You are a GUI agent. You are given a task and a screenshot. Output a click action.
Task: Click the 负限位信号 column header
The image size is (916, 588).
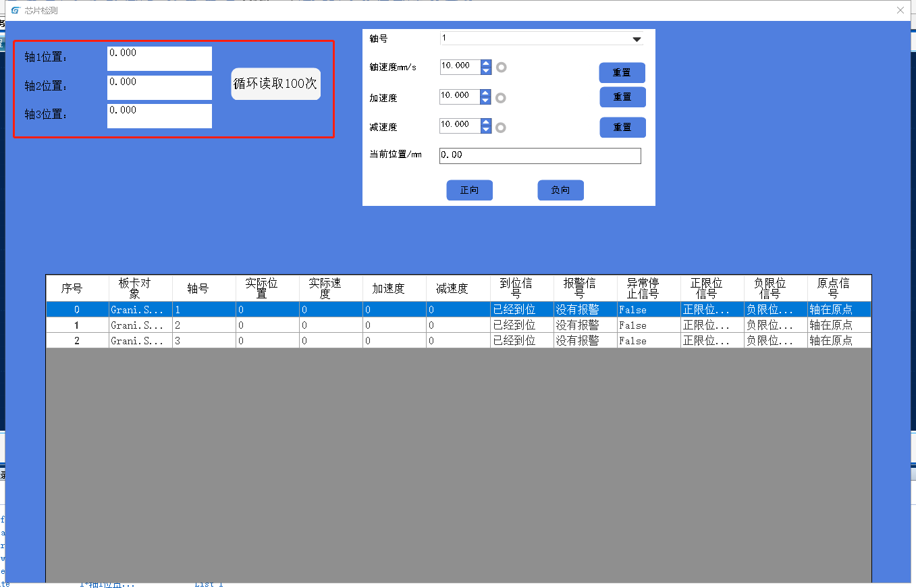pos(776,288)
